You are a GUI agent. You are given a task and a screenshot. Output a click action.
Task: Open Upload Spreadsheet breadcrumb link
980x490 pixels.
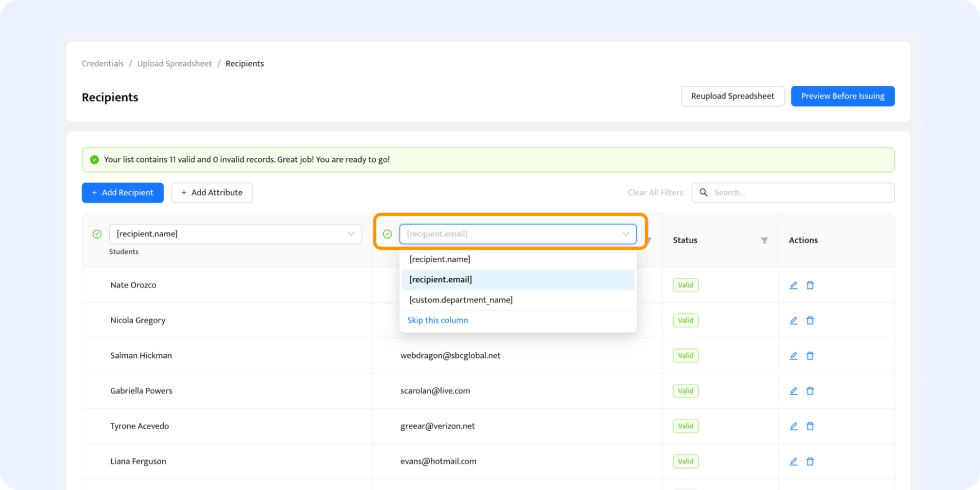pos(174,63)
